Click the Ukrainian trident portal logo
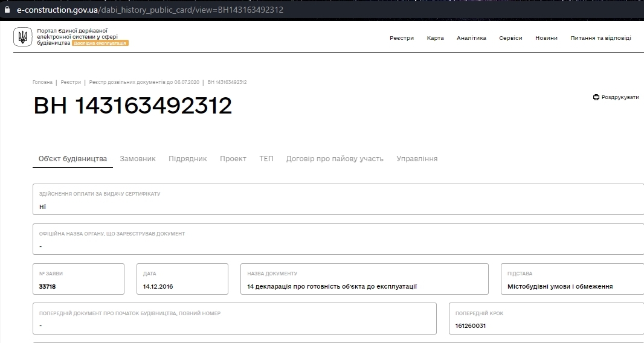The height and width of the screenshot is (343, 644). 22,37
